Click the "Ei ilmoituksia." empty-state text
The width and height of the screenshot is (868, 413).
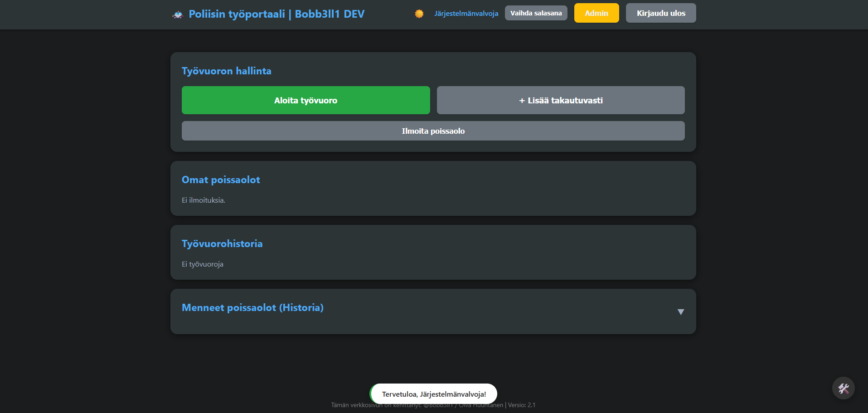point(204,200)
